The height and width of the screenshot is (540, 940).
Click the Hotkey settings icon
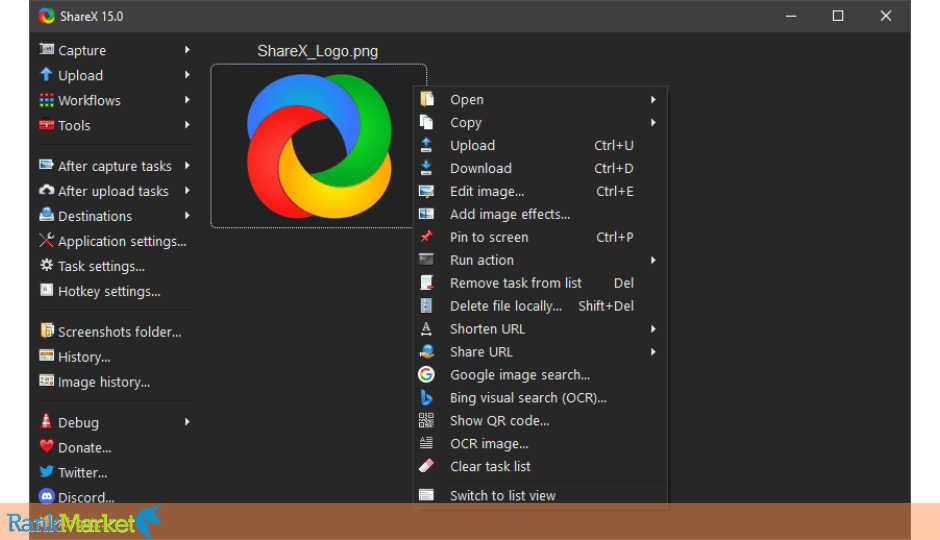click(46, 290)
